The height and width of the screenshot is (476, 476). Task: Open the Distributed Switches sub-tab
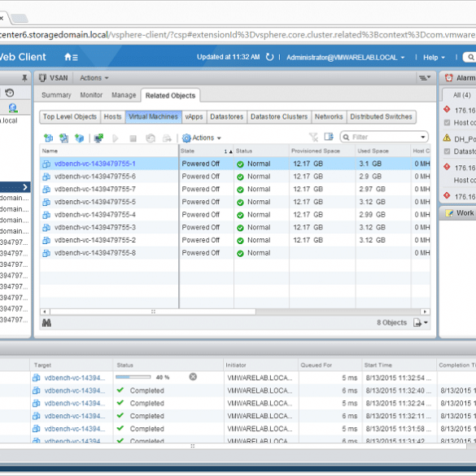click(381, 116)
